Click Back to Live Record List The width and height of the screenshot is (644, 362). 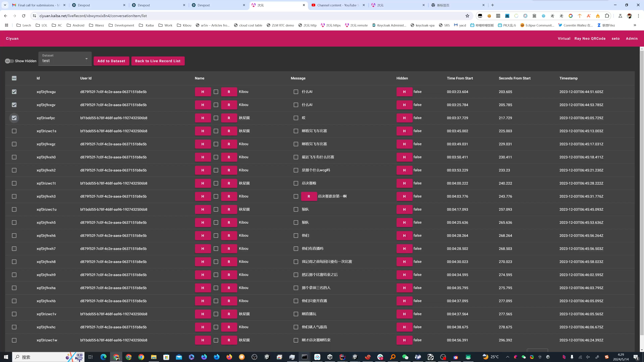158,61
